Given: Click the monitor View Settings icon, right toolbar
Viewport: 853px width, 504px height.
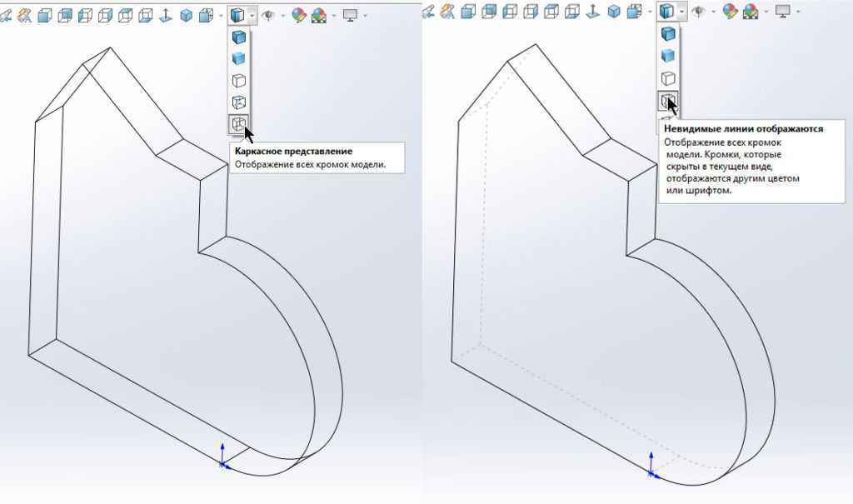Looking at the screenshot, I should tap(782, 12).
